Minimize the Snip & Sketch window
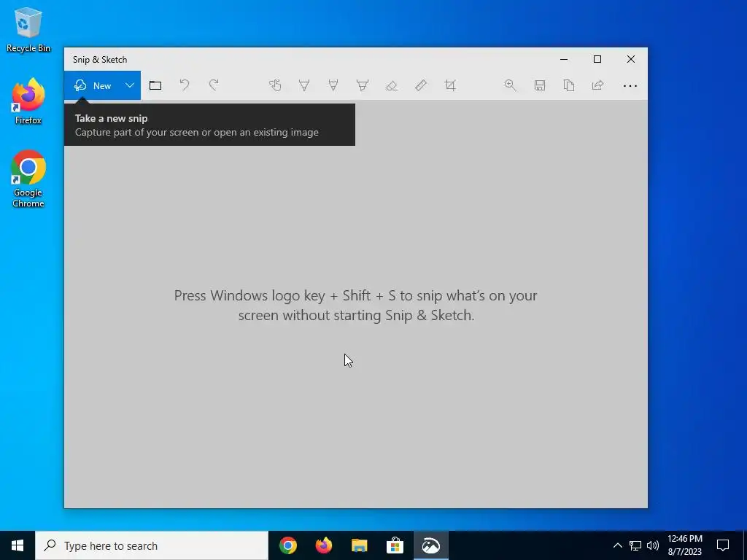Image resolution: width=747 pixels, height=560 pixels. 564,59
